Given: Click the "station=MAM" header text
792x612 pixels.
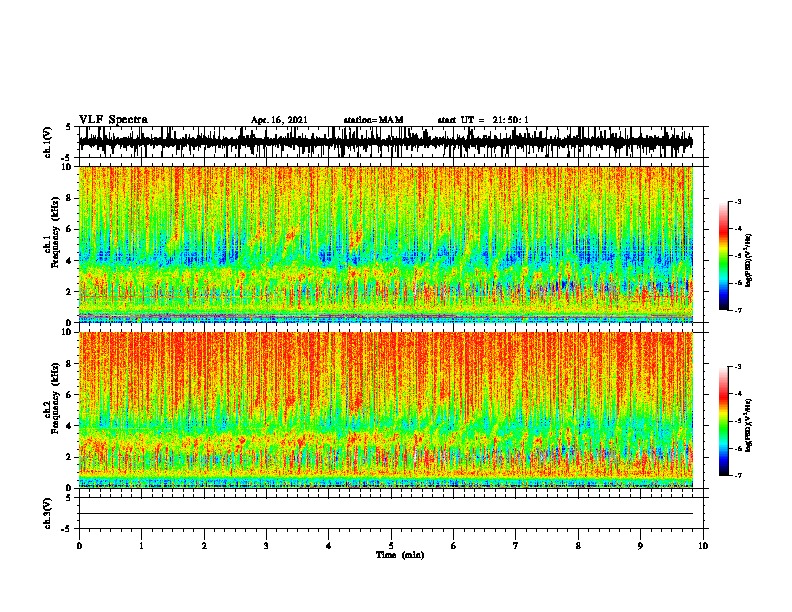Looking at the screenshot, I should (x=374, y=120).
